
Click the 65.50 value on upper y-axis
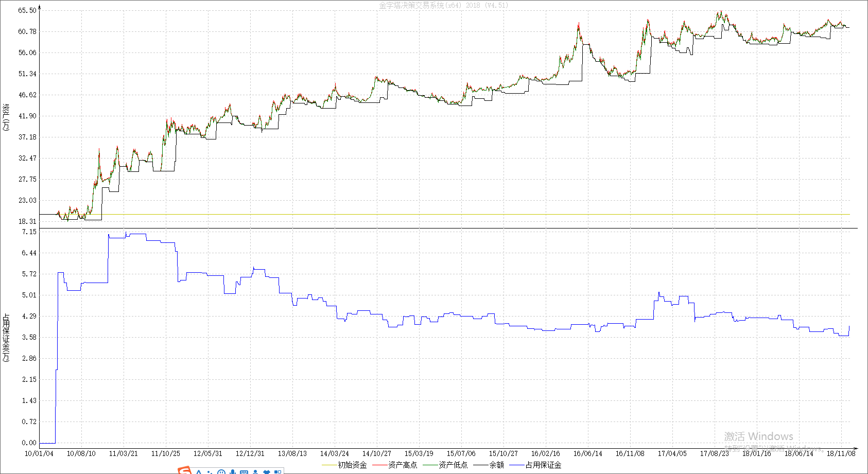click(x=27, y=10)
